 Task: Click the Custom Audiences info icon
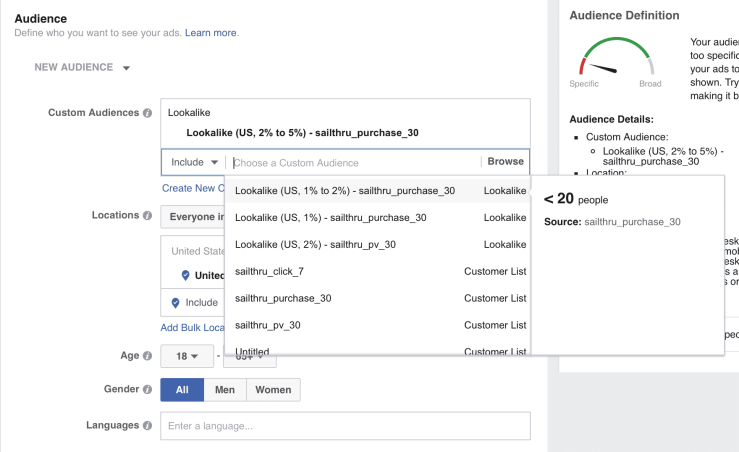click(148, 113)
